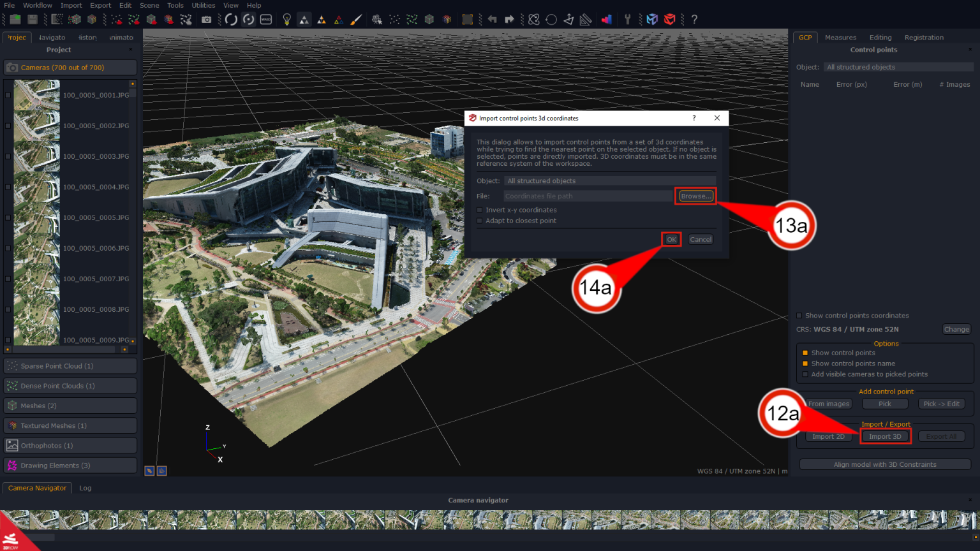
Task: Take a screenshot with the camera toolbar icon
Action: pyautogui.click(x=206, y=19)
